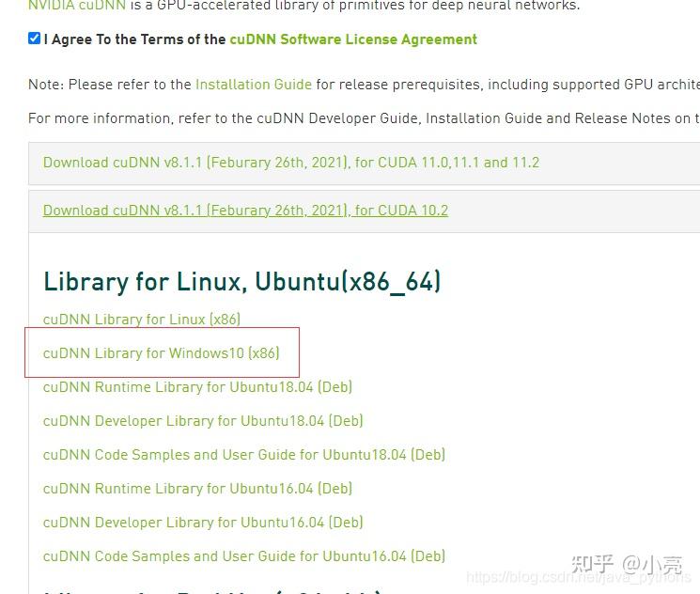Viewport: 700px width, 594px height.
Task: Get cuDNN Code Samples and User Guide for Ubuntu16.04
Action: click(x=243, y=556)
